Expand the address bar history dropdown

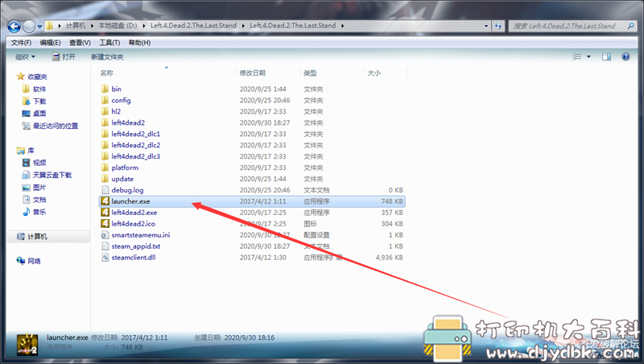click(x=486, y=26)
